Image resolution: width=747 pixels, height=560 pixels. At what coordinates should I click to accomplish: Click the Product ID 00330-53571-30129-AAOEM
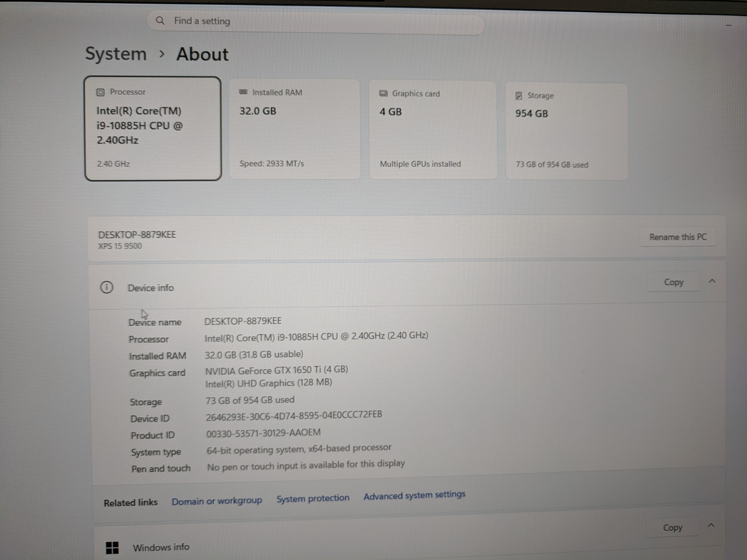tap(263, 433)
